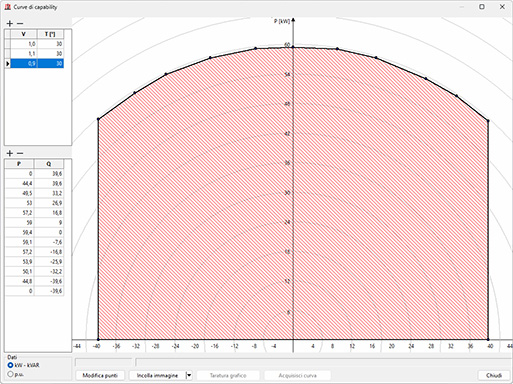Click the row selector arrow for V 0,9
Viewport: 513px width, 384px height.
tap(8, 63)
